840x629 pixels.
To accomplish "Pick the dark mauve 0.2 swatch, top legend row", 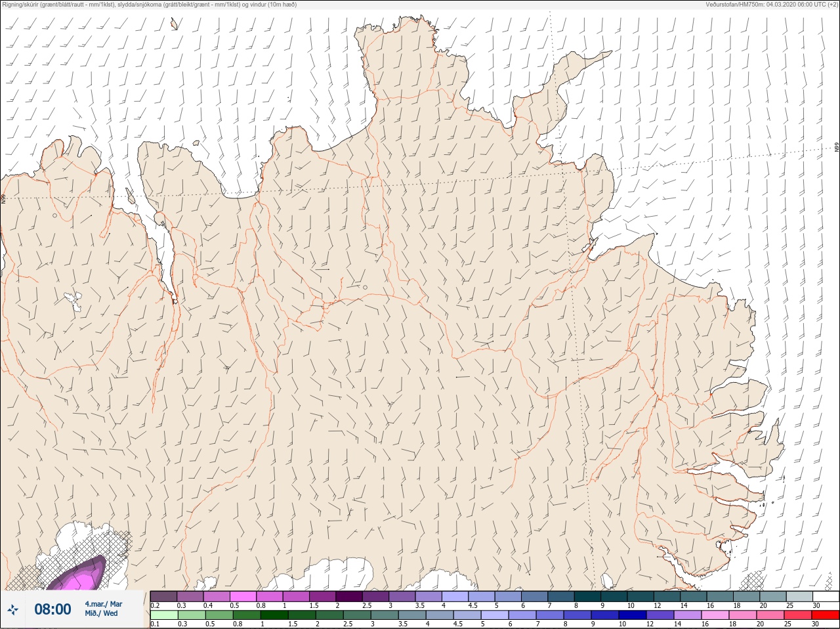I will click(x=163, y=596).
